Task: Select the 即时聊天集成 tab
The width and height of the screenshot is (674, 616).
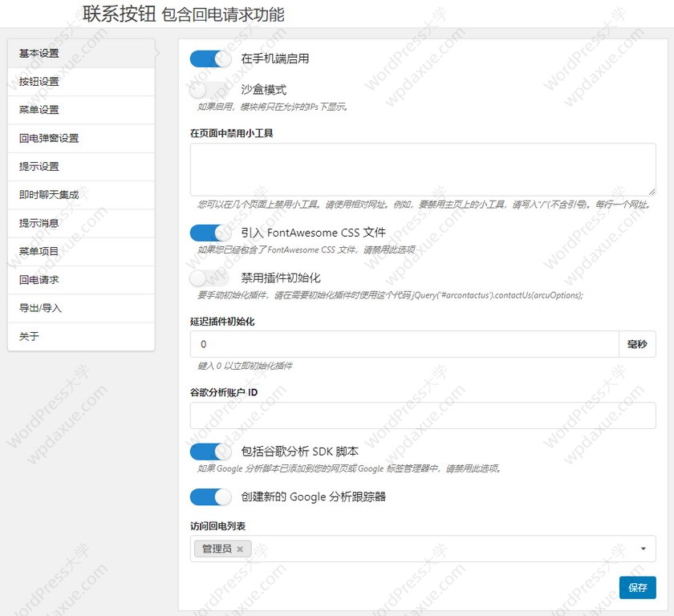Action: pos(80,195)
